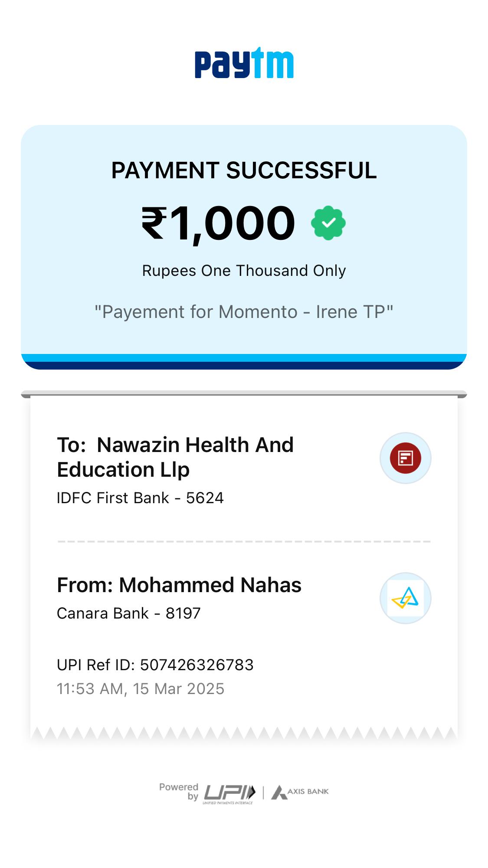Tap the ₹1,000 amount
The image size is (488, 868).
pos(219,223)
